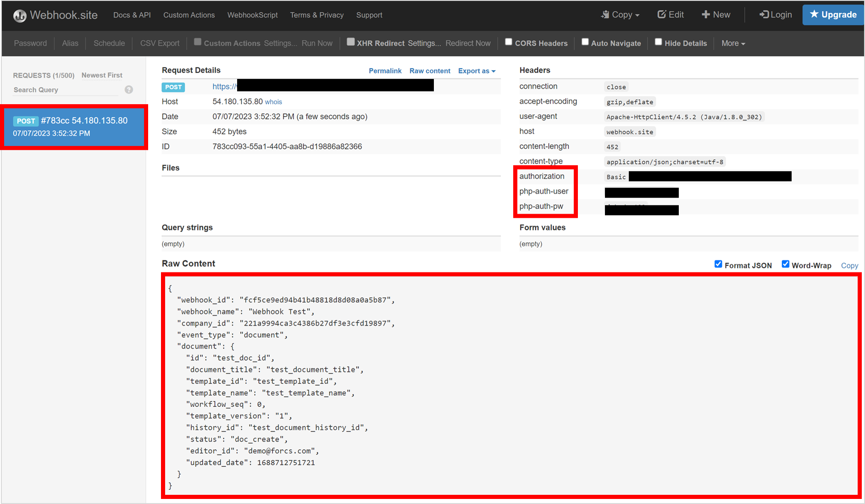Screen dimensions: 865x504
Task: Expand the More dropdown
Action: point(733,43)
